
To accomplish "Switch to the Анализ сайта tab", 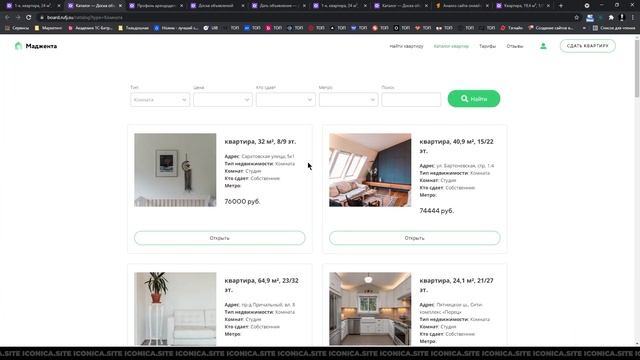I will (x=462, y=6).
